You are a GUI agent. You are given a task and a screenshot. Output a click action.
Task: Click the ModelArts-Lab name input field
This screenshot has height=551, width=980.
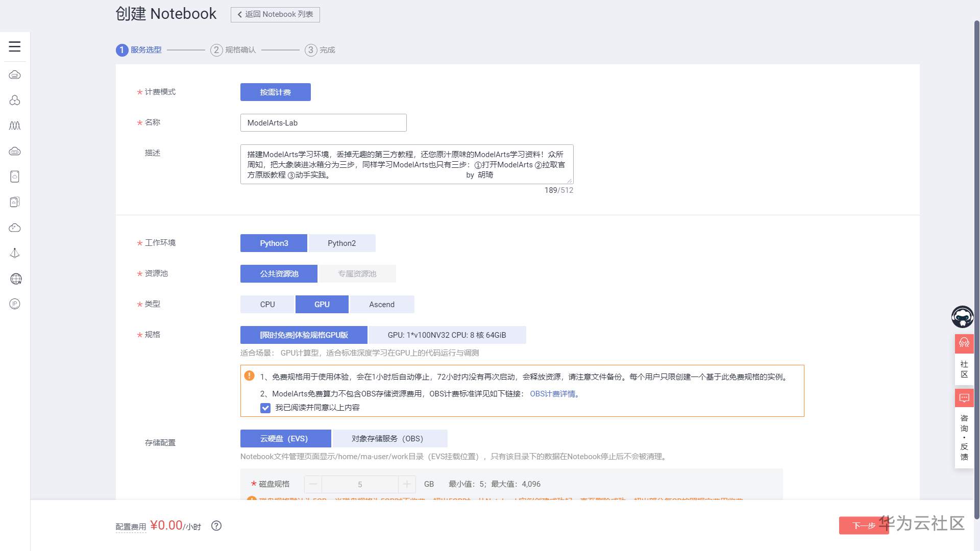coord(323,123)
